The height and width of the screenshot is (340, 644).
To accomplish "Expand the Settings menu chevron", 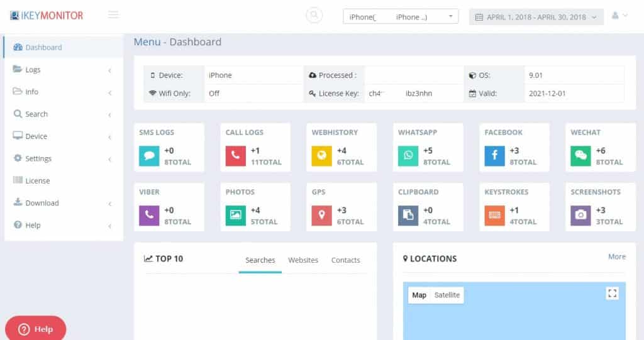I will pos(109,160).
